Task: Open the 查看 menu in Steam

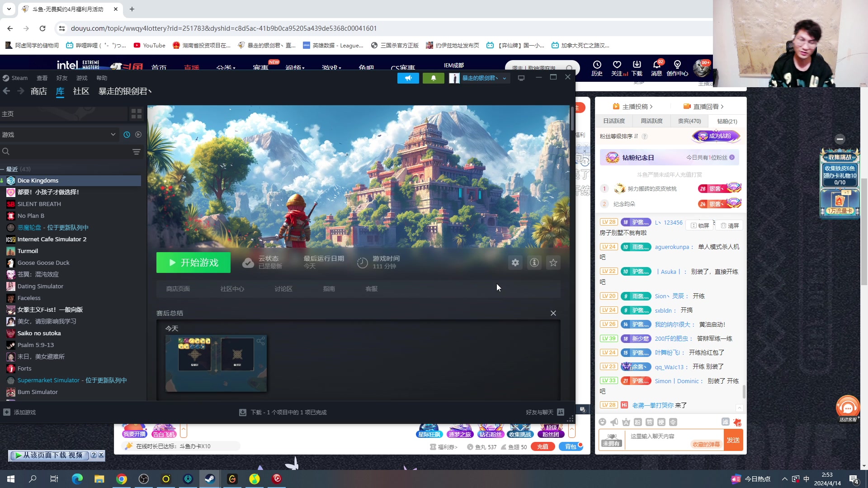Action: point(42,78)
